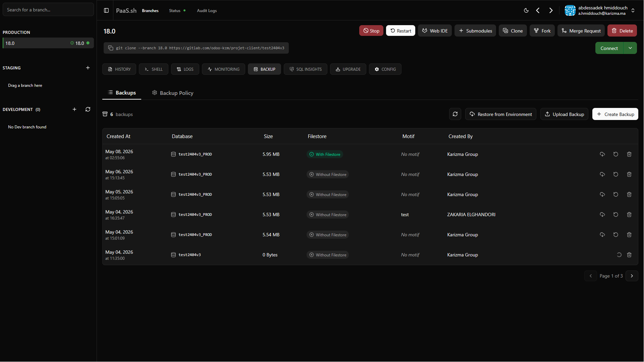Delete the May 06, 2026 backup

coord(629,174)
